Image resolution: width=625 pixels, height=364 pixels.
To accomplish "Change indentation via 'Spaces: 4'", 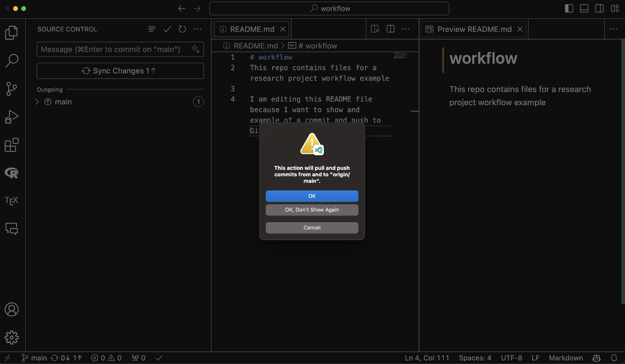I will coord(475,358).
